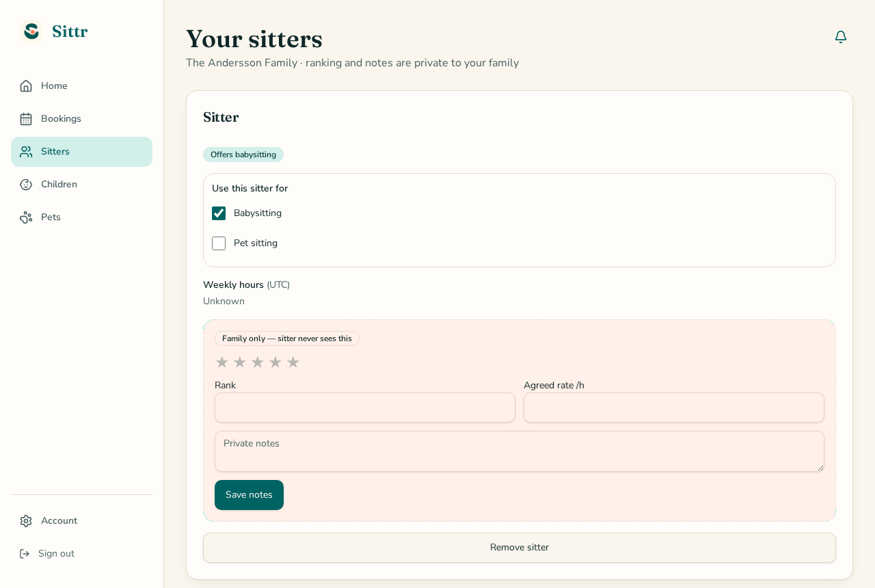Click 'Family only — sitter never sees this' label
The width and height of the screenshot is (875, 588).
coord(287,338)
